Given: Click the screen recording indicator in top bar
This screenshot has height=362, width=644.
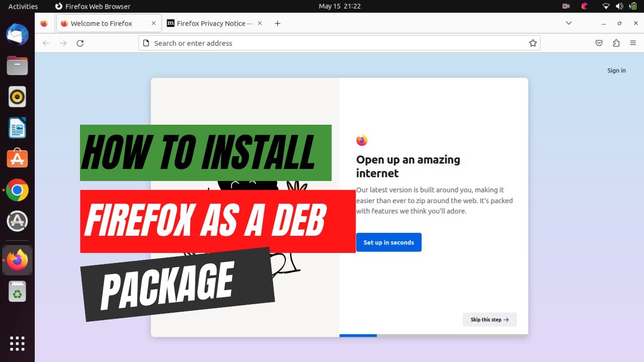Looking at the screenshot, I should point(566,6).
